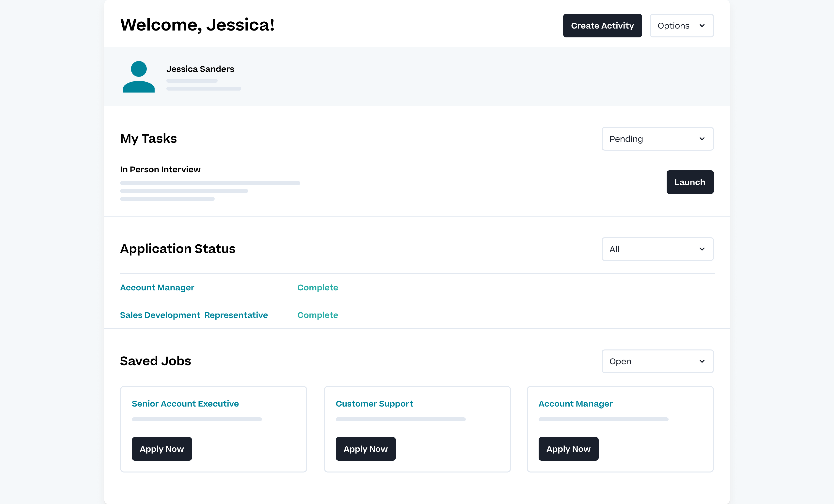
Task: Click the Complete status beside Account Manager
Action: 318,287
